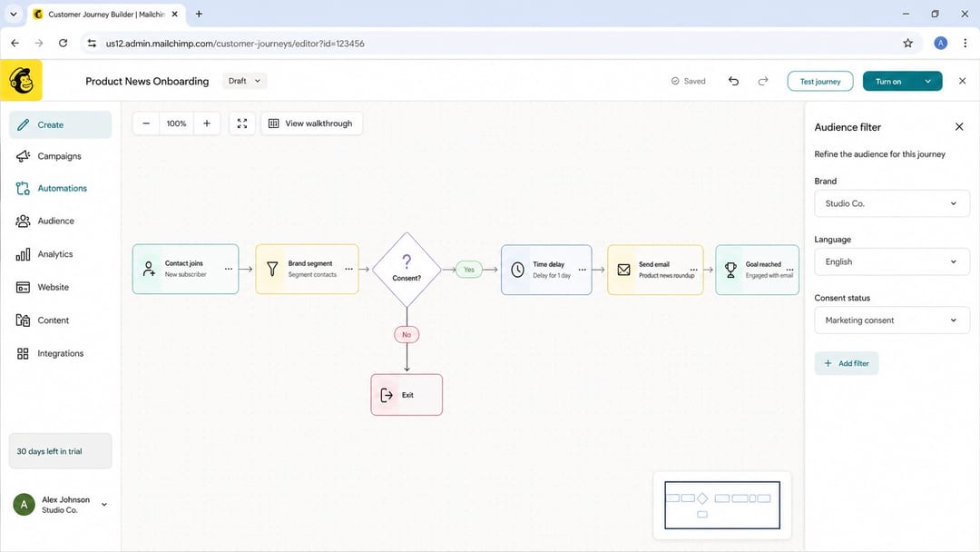The height and width of the screenshot is (552, 980).
Task: Select the Consent? decision diamond
Action: (407, 270)
